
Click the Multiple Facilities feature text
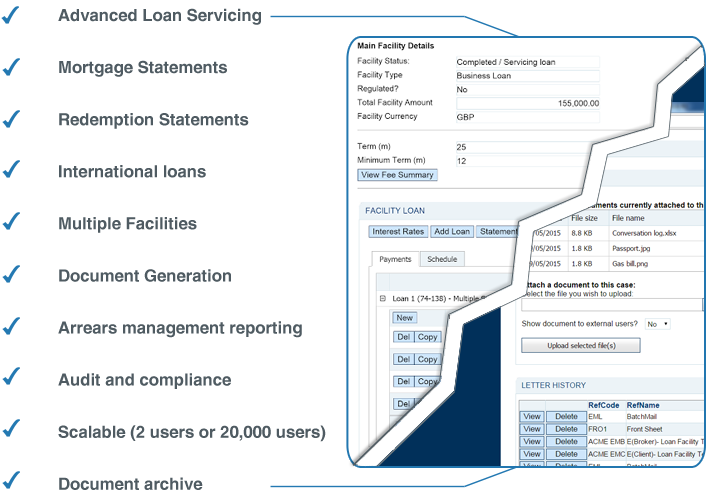(127, 224)
